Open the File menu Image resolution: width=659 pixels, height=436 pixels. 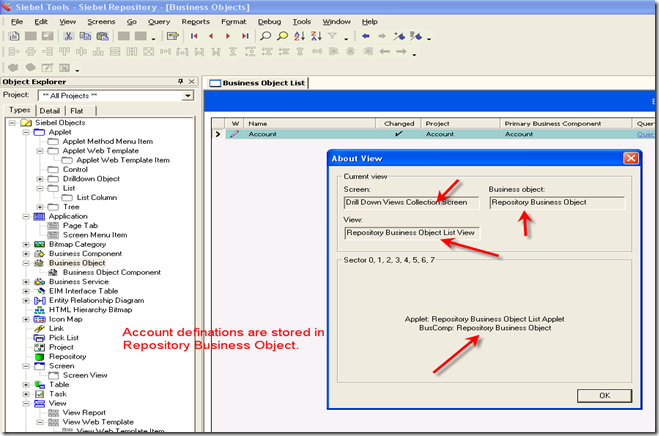17,21
